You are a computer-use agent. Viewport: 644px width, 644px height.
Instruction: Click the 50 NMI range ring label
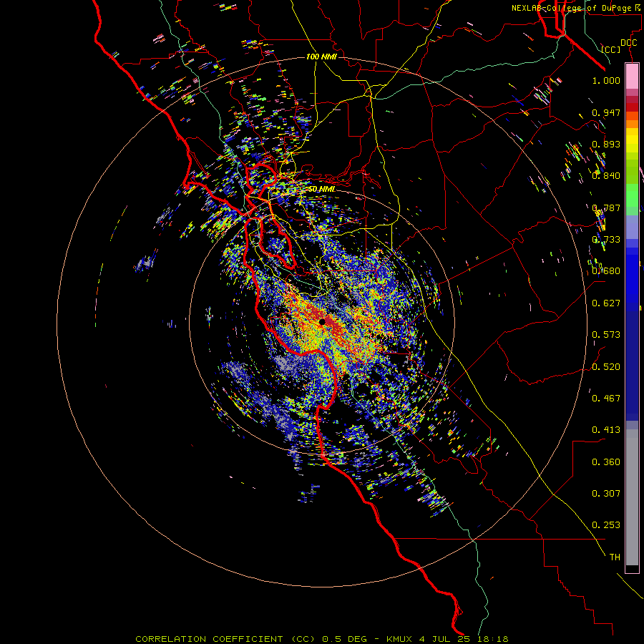tap(321, 189)
